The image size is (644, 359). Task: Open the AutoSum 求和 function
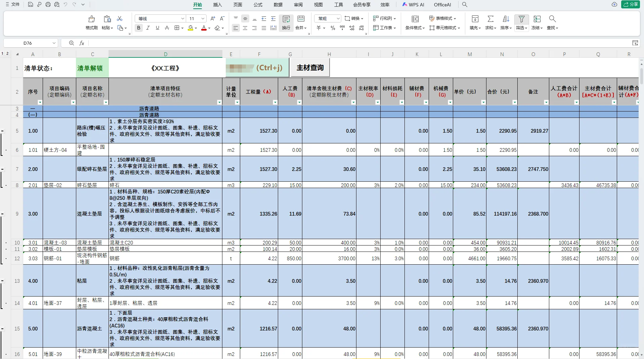pyautogui.click(x=490, y=23)
